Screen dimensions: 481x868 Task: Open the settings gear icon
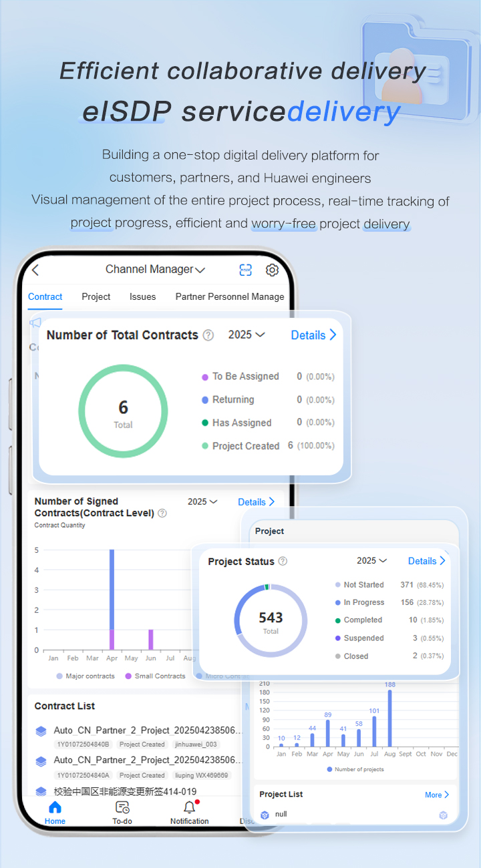coord(272,270)
